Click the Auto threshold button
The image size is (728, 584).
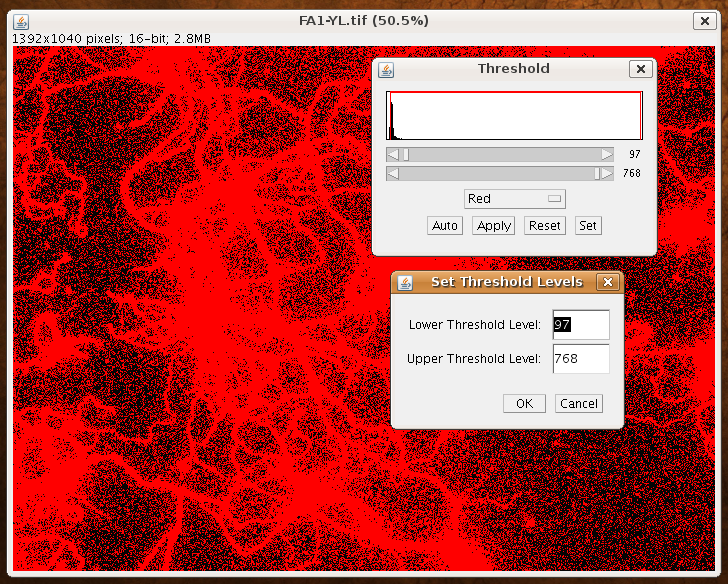[445, 226]
